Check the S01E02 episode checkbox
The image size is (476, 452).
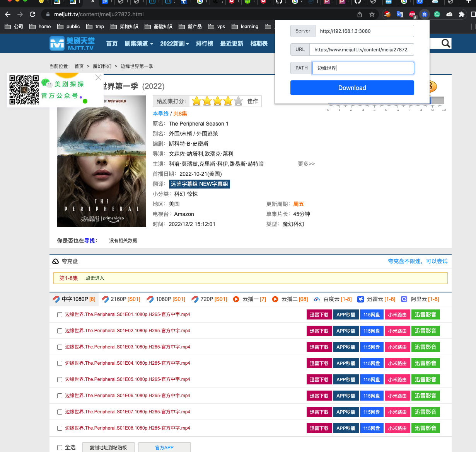60,331
